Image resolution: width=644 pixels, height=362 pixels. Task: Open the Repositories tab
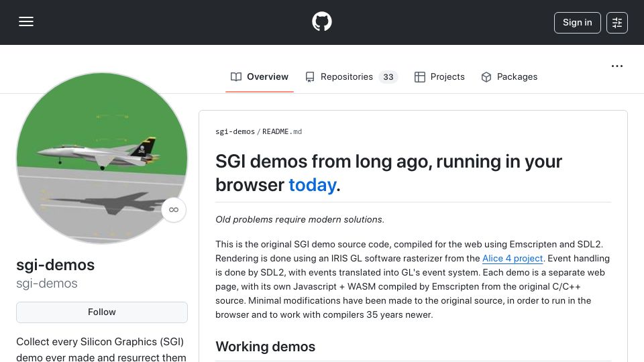pos(351,76)
